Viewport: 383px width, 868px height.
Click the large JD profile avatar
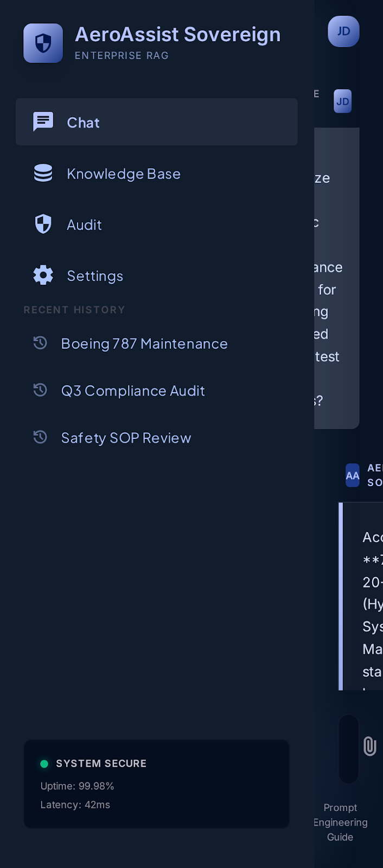tap(344, 31)
